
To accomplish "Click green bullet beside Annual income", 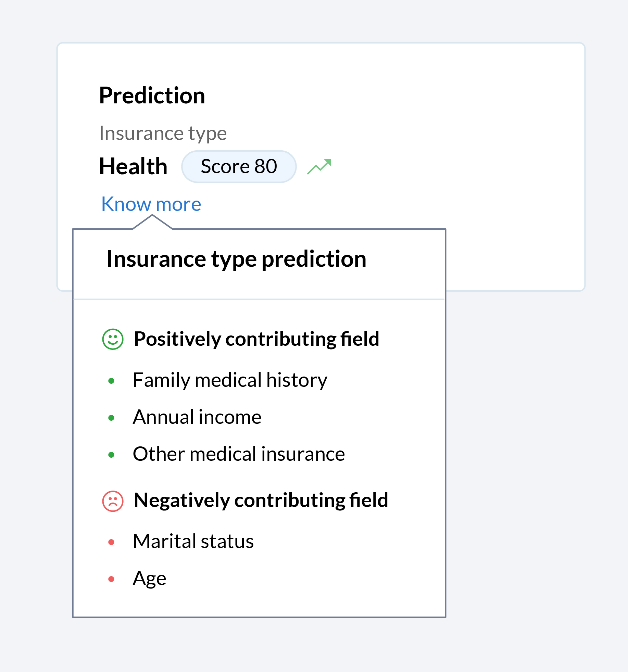I will 111,418.
